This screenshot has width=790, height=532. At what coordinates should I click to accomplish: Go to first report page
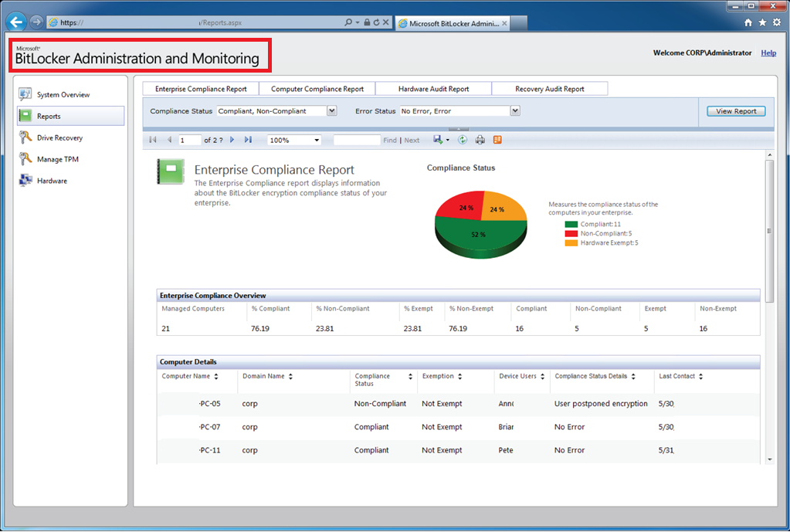(153, 140)
